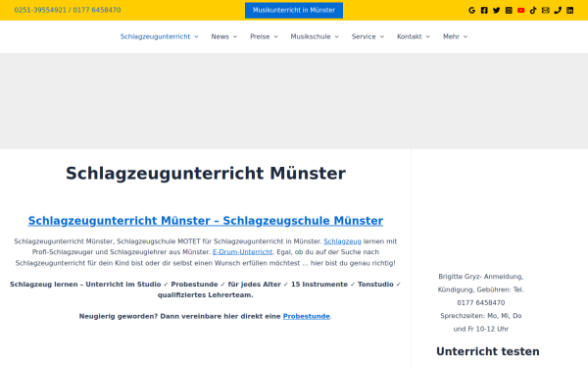Screen dimensions: 588x368
Task: Click the Unterricht testen sidebar heading
Action: coord(487,351)
